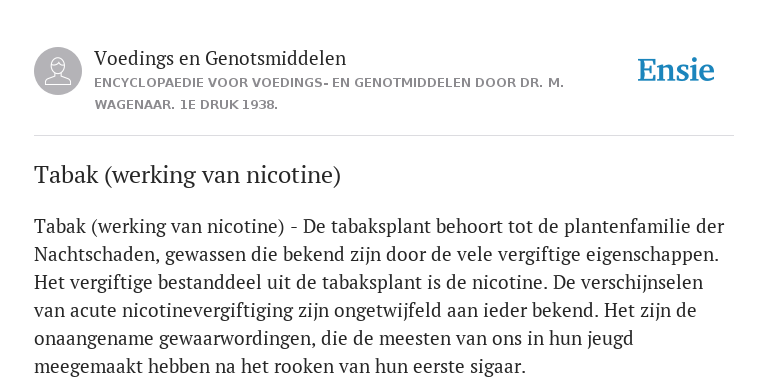Click the word 'verschijnselen' in the third line

[642, 283]
